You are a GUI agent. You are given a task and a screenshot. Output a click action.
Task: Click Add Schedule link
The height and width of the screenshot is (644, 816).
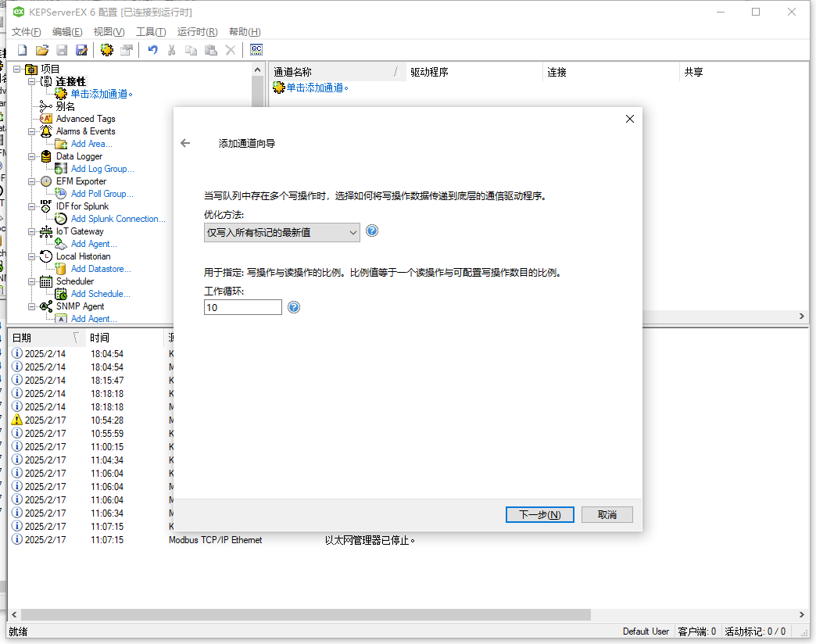click(x=101, y=293)
